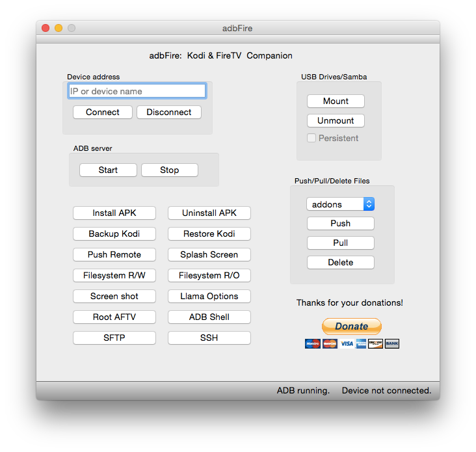Click the yellow minimize window button
Image resolution: width=476 pixels, height=452 pixels.
tap(59, 28)
